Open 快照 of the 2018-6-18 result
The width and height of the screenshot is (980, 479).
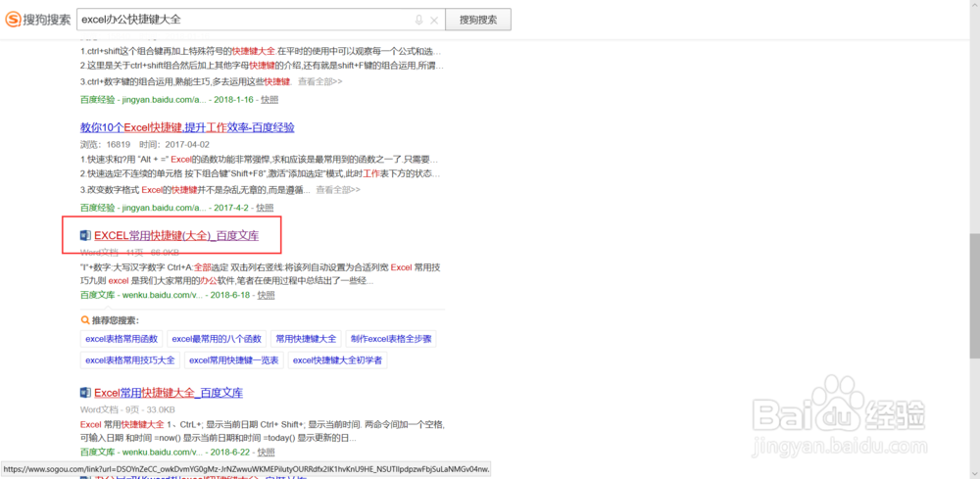pyautogui.click(x=266, y=295)
